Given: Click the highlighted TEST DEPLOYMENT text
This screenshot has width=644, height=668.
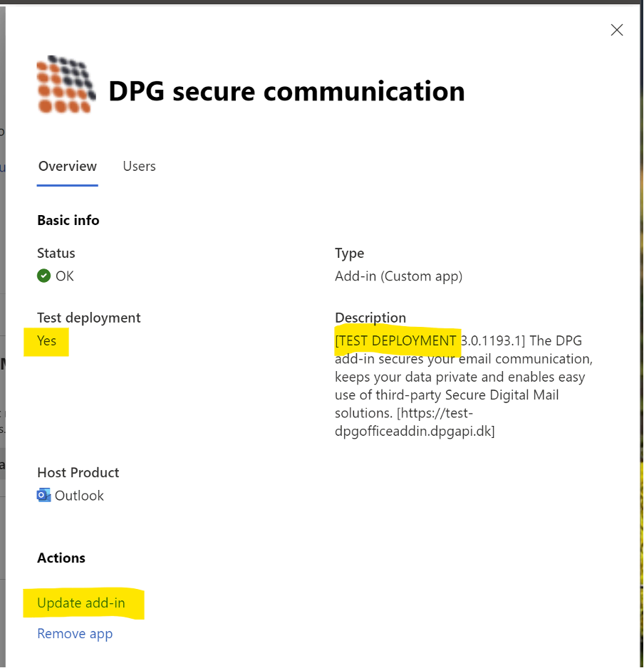Looking at the screenshot, I should (396, 341).
